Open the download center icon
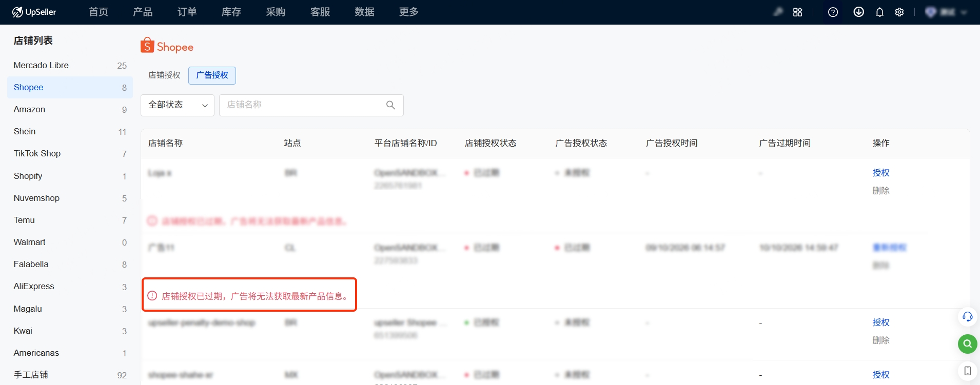Image resolution: width=980 pixels, height=385 pixels. pos(858,12)
